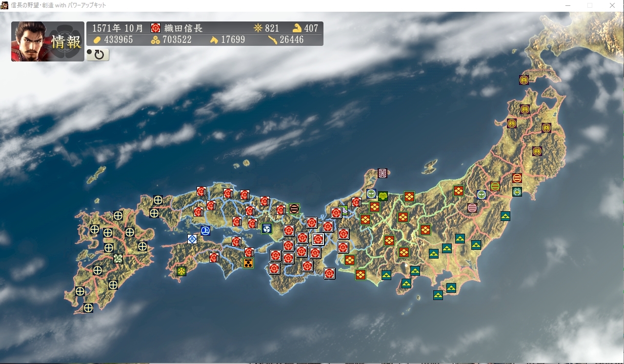Click the horse icon beside 17699
The image size is (624, 364).
click(x=214, y=40)
